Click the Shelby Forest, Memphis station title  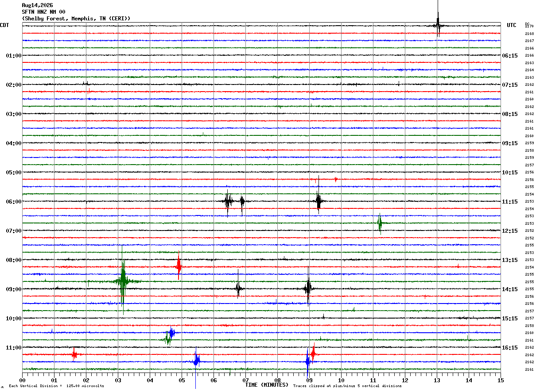76,19
